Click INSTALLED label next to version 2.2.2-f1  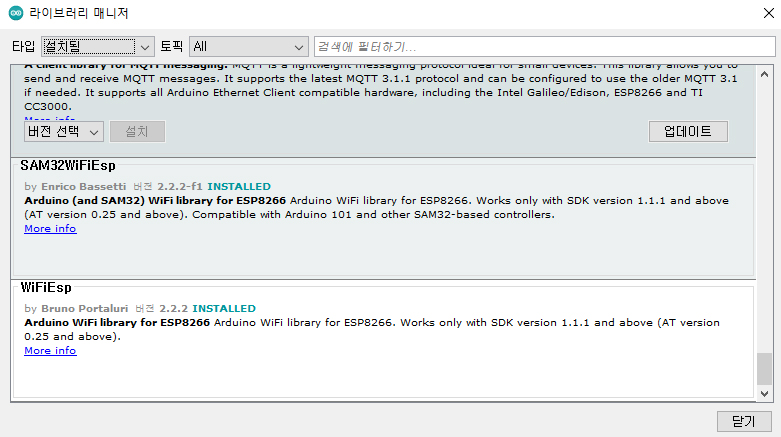239,187
